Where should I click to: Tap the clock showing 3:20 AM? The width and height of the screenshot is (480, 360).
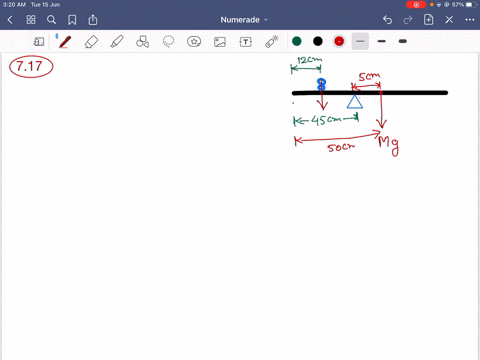pyautogui.click(x=14, y=5)
